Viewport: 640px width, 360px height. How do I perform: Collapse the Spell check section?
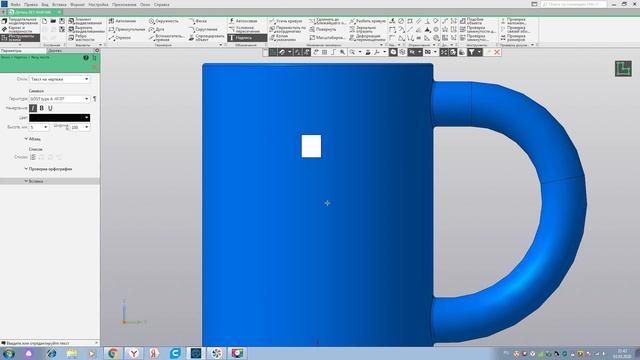48,169
